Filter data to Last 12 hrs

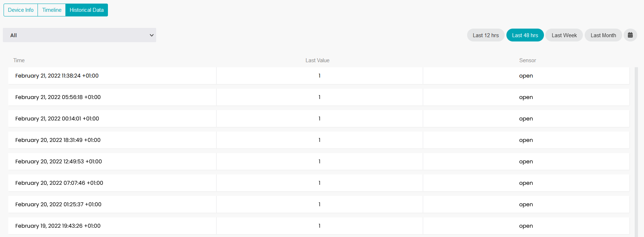(x=486, y=35)
